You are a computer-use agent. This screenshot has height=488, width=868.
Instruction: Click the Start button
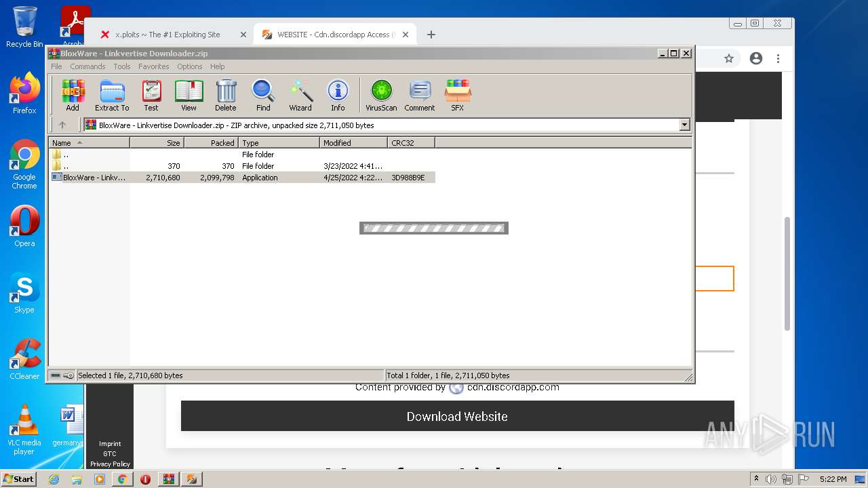point(19,479)
